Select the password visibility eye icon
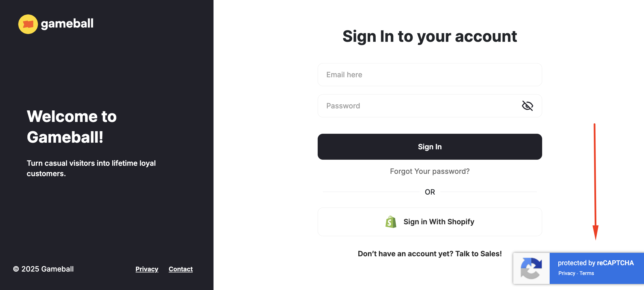This screenshot has width=644, height=290. click(527, 106)
